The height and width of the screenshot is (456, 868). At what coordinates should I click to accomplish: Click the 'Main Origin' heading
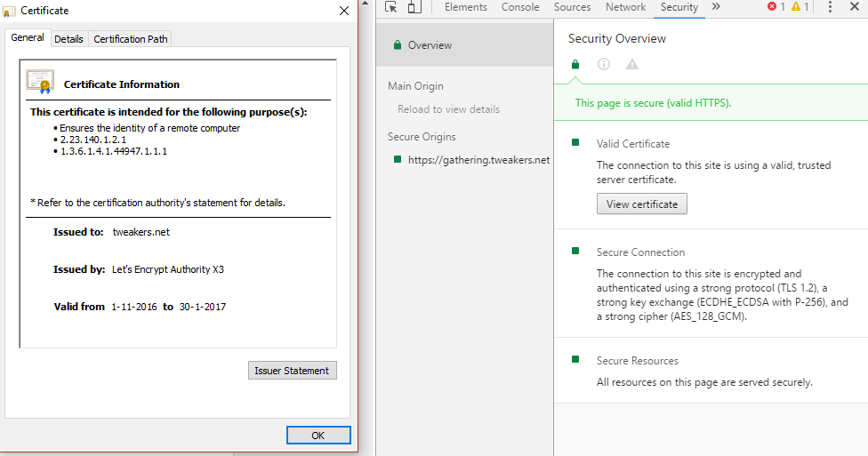click(x=415, y=86)
